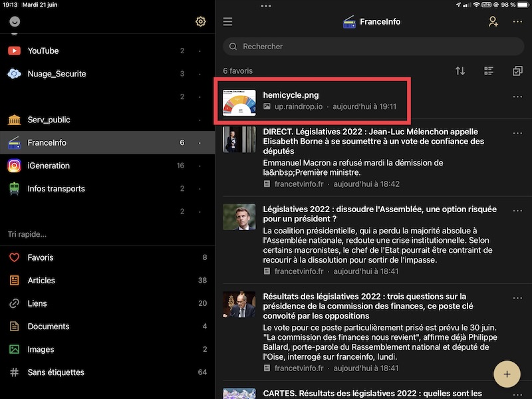This screenshot has height=399, width=532.
Task: Expand the YouTube collection dot
Action: tap(199, 51)
